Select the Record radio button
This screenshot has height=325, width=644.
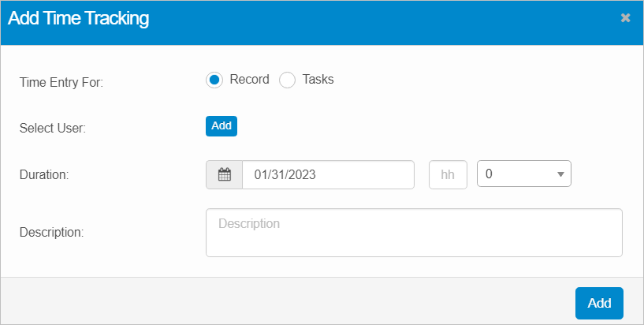214,80
